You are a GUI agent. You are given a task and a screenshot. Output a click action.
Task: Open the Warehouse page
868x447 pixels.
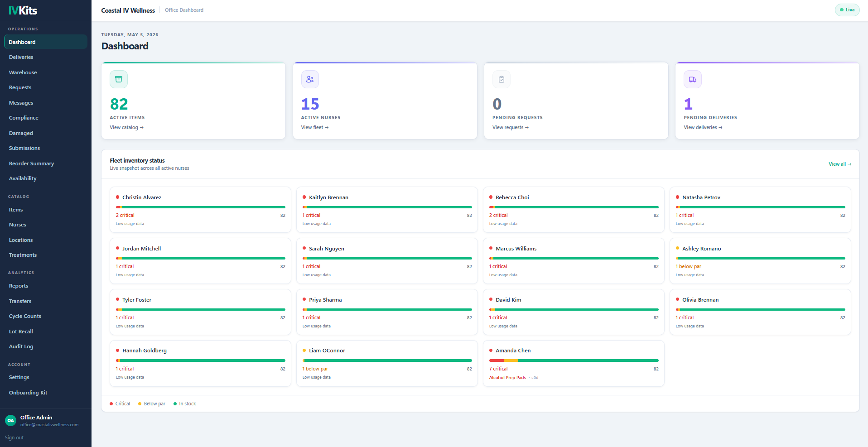46,72
